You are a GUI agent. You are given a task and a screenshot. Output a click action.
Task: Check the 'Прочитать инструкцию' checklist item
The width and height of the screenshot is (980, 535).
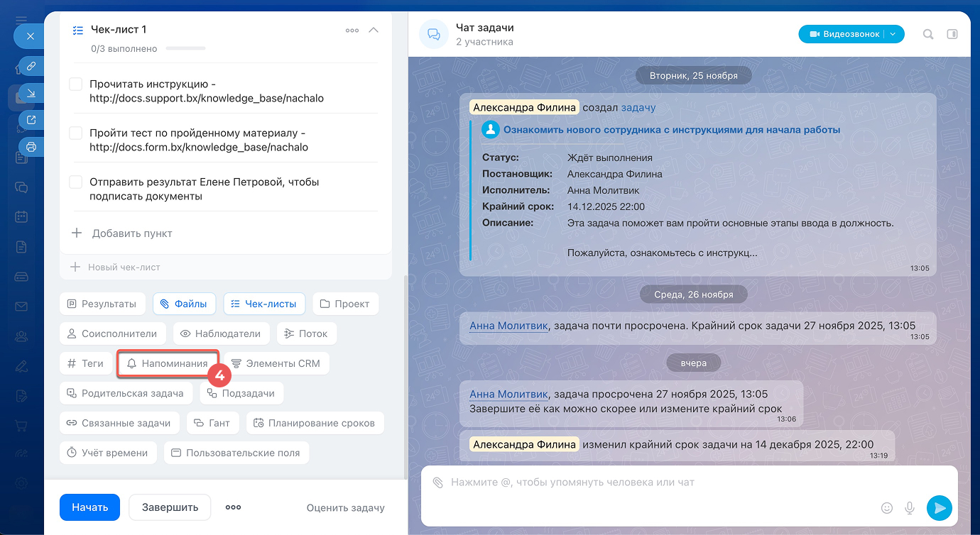[x=76, y=84]
